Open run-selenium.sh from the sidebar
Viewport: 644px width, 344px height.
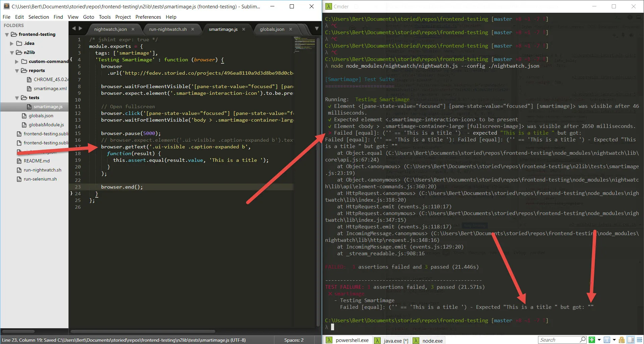(x=40, y=179)
